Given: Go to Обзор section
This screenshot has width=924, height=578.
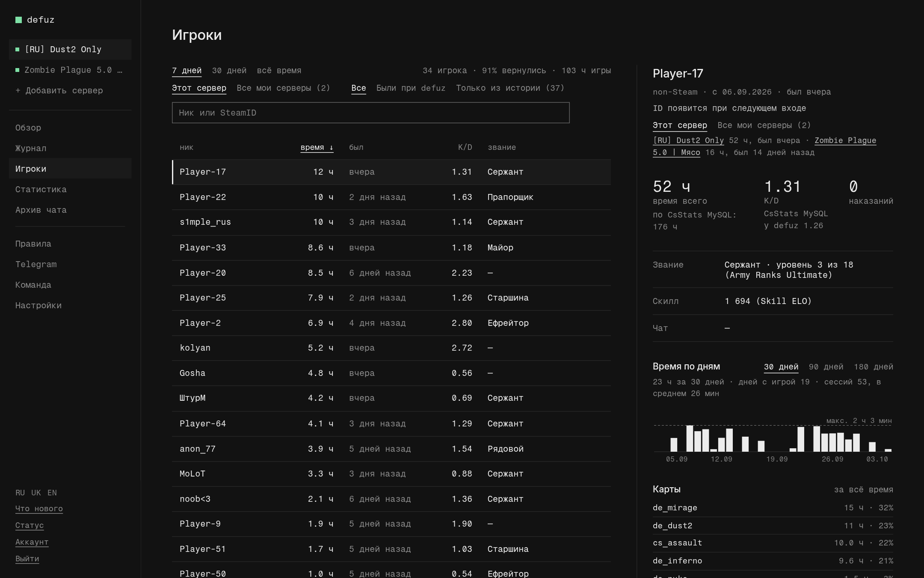Looking at the screenshot, I should 70,128.
